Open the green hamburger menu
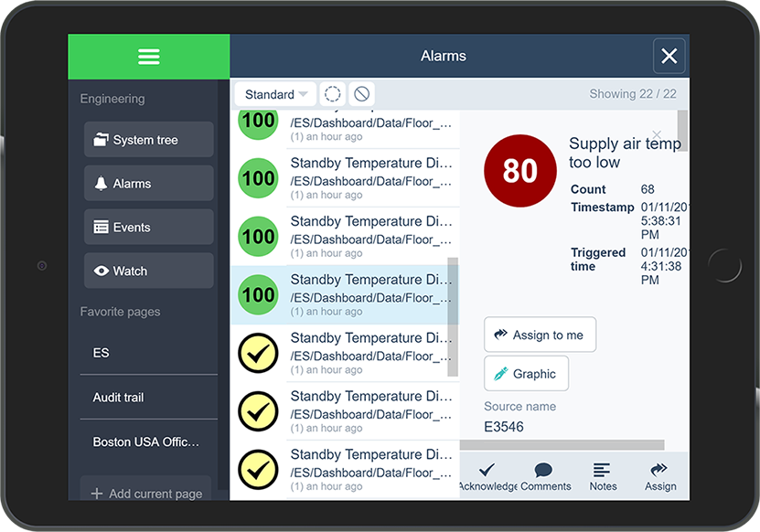This screenshot has width=760, height=532. pyautogui.click(x=149, y=57)
